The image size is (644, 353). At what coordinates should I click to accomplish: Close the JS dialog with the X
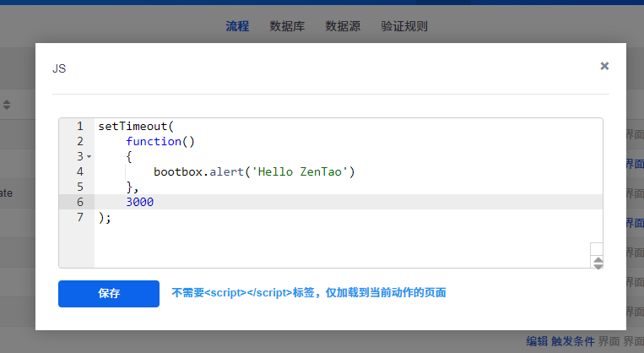pyautogui.click(x=604, y=66)
